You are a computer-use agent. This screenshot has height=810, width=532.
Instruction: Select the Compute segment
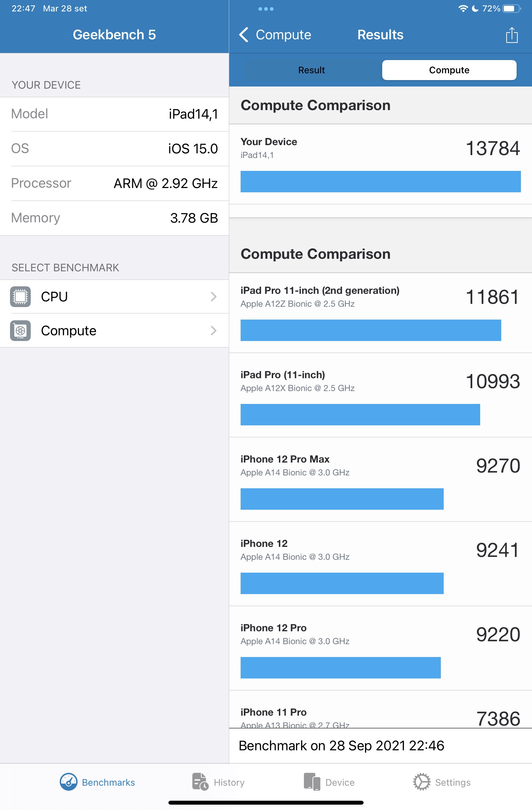point(449,70)
